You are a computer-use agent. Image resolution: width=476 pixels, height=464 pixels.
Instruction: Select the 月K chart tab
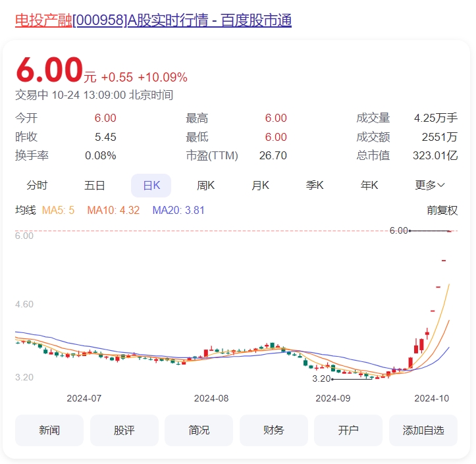click(260, 185)
